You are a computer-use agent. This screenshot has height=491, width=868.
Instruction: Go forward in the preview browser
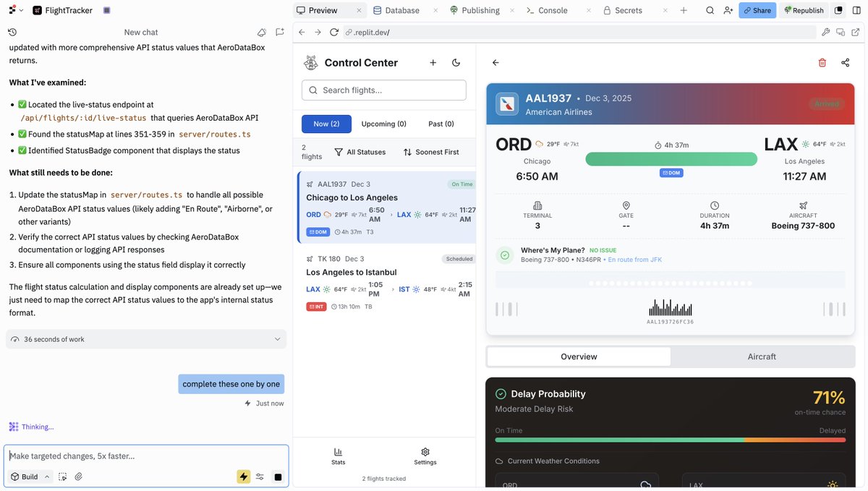(x=318, y=33)
